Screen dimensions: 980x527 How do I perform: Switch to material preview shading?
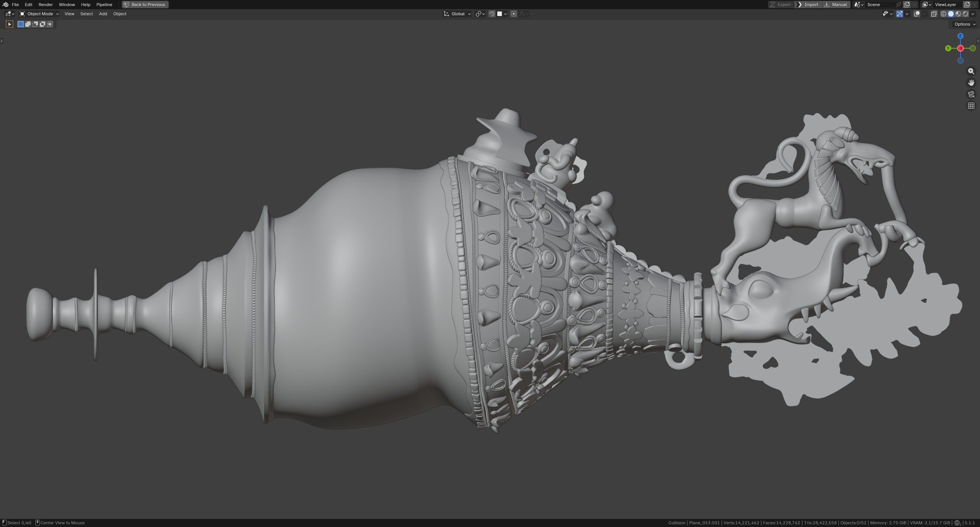click(x=958, y=14)
